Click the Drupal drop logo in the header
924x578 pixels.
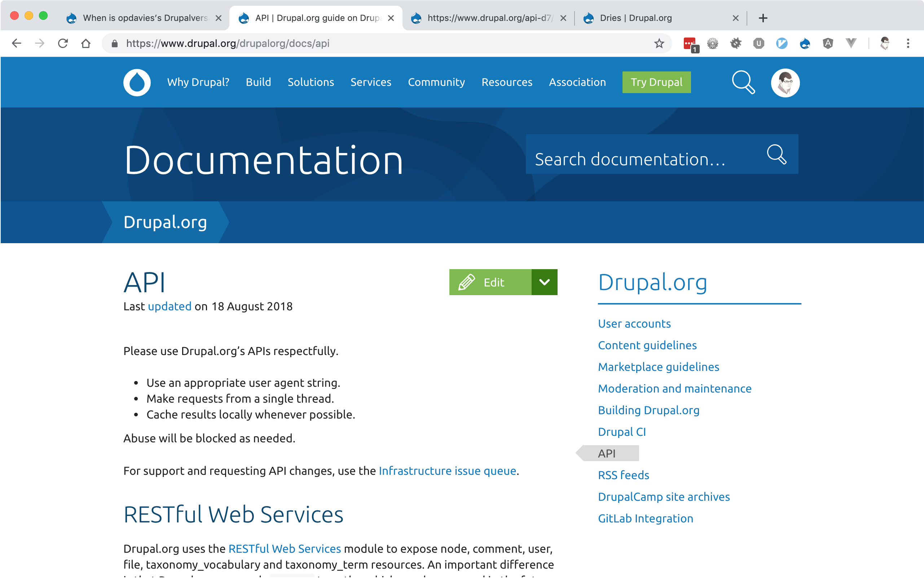tap(137, 82)
